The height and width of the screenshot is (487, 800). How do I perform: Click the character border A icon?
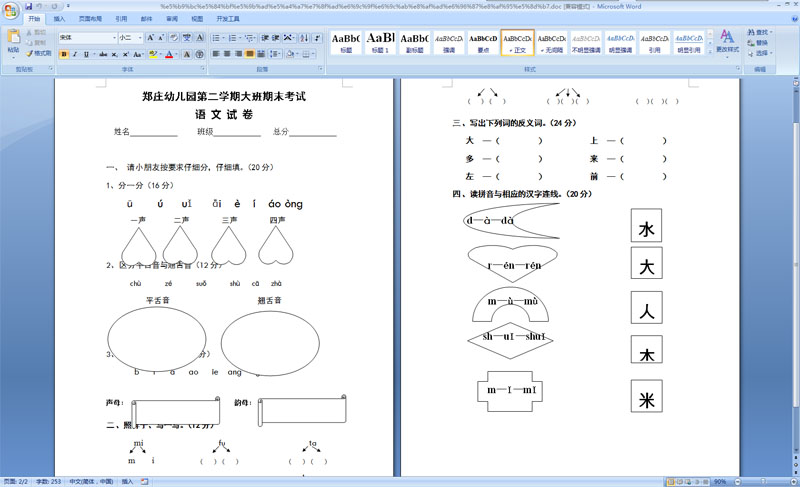click(199, 38)
